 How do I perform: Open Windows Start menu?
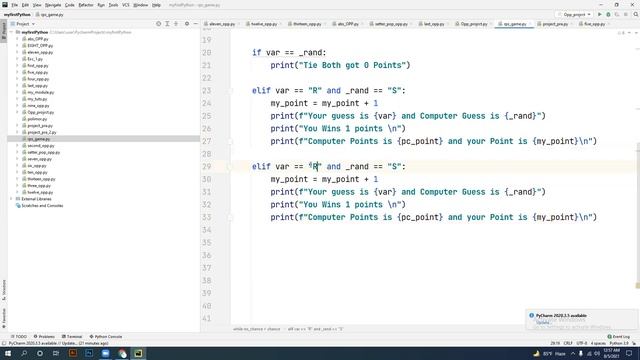point(8,353)
